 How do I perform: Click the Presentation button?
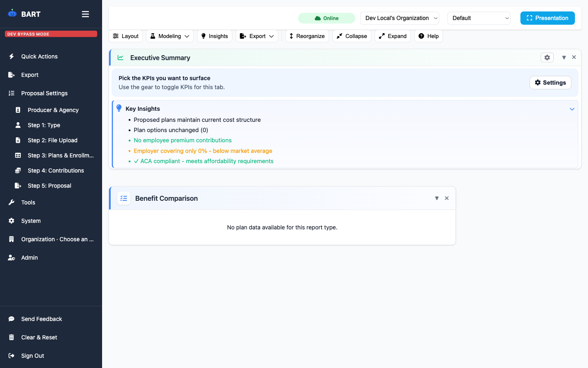point(547,18)
